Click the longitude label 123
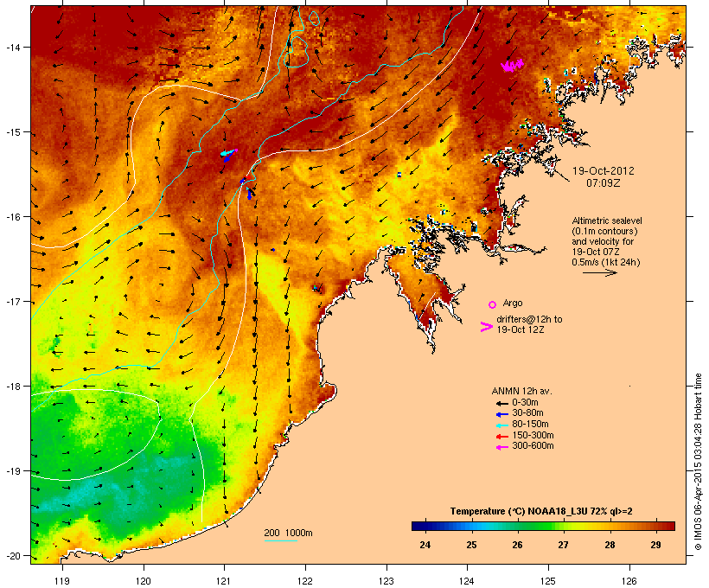Image resolution: width=709 pixels, height=588 pixels. coord(386,581)
